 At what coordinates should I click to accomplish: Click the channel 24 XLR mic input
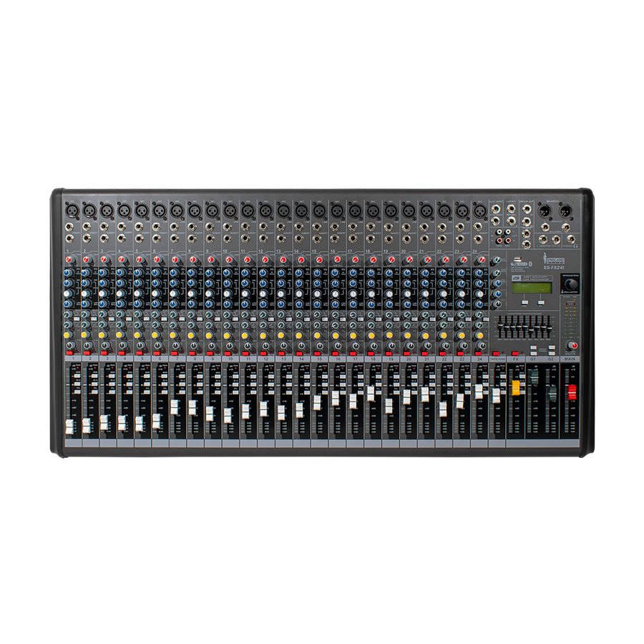tap(479, 210)
